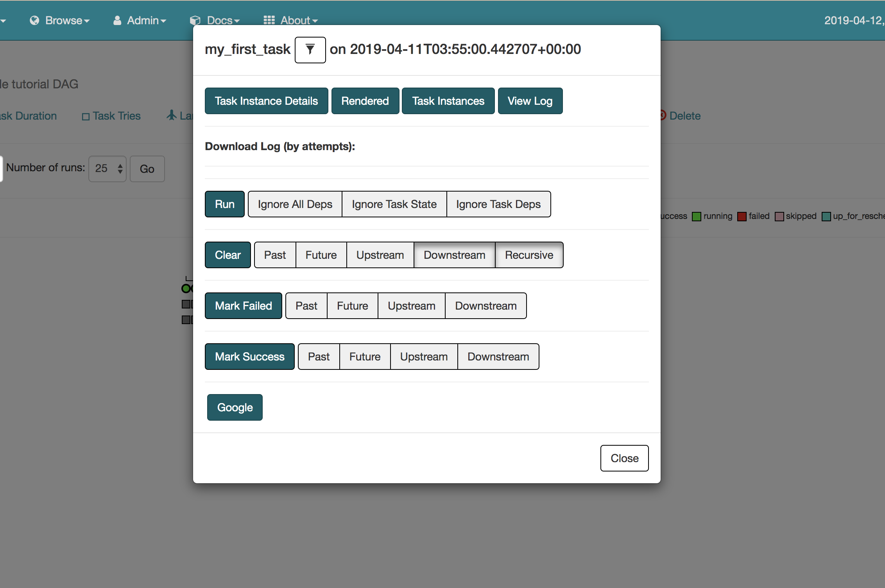Click the user icon beside Admin
The height and width of the screenshot is (588, 885).
click(x=117, y=20)
